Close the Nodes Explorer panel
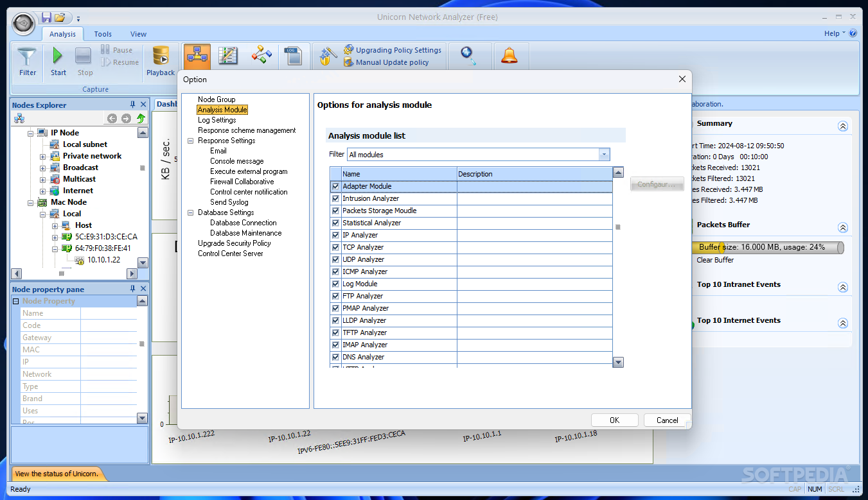The image size is (868, 500). (143, 105)
